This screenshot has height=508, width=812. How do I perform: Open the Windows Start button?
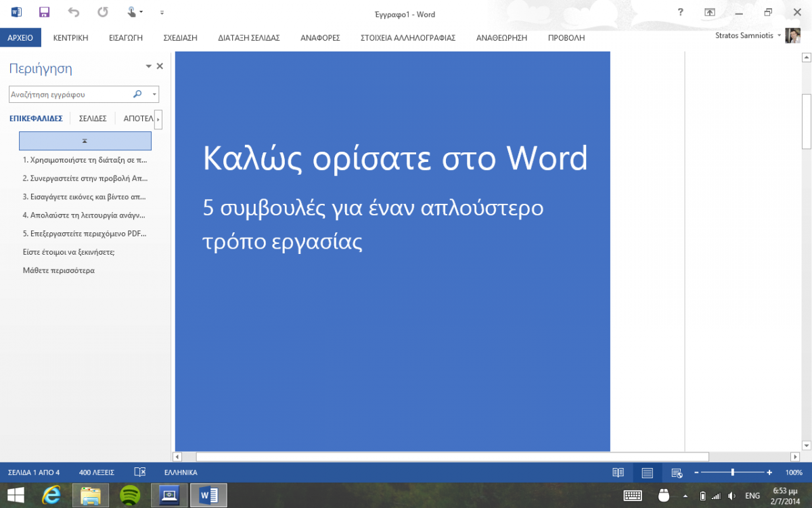tap(15, 495)
